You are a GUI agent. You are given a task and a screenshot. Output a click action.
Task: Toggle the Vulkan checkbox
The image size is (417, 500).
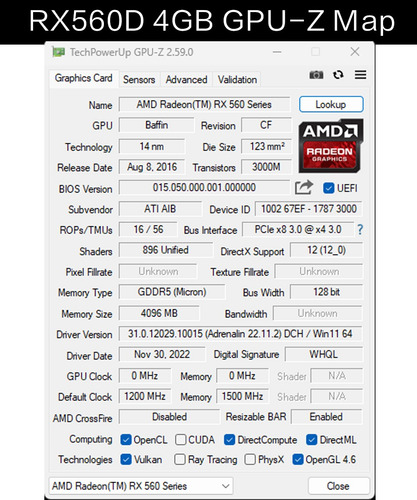(x=126, y=460)
